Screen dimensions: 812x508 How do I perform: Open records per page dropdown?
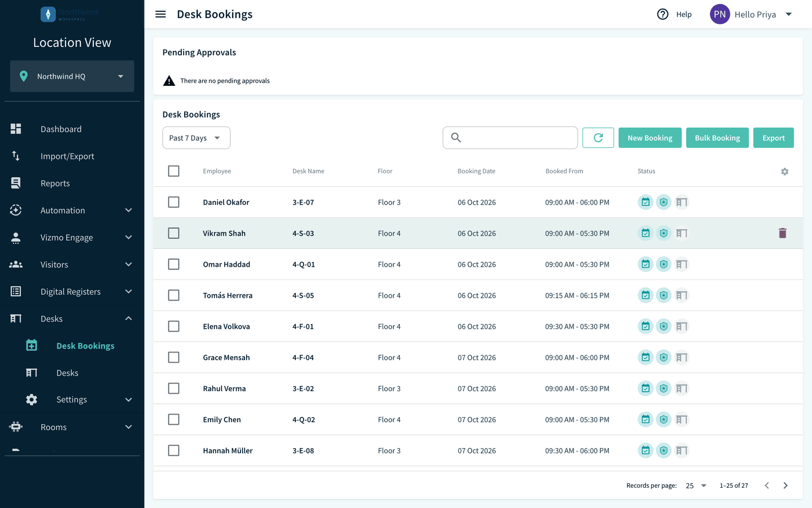pos(696,486)
